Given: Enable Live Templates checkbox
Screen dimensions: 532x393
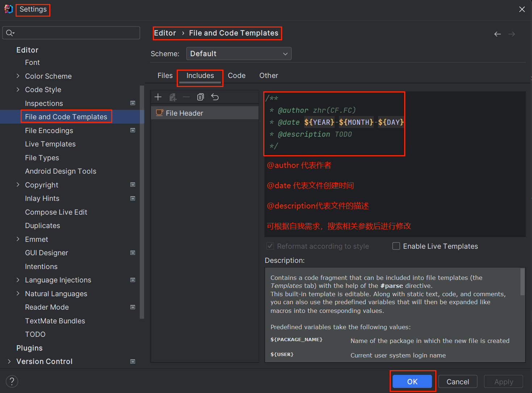Looking at the screenshot, I should tap(396, 246).
